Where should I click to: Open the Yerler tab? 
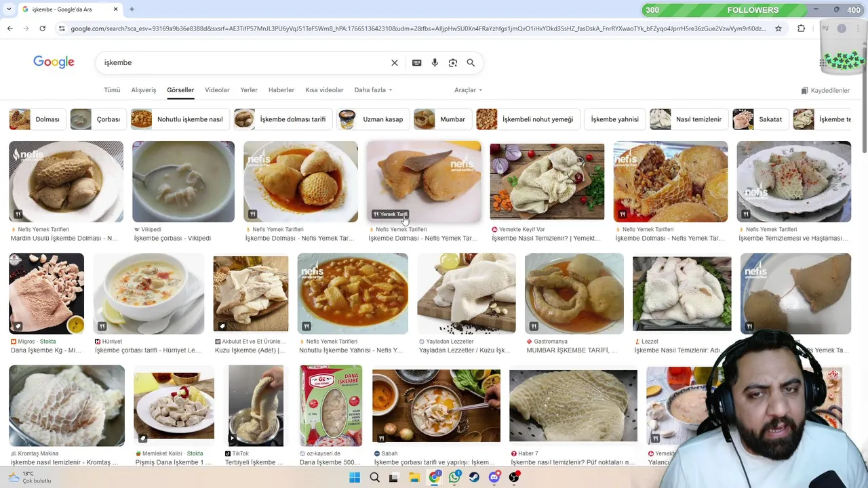(249, 90)
